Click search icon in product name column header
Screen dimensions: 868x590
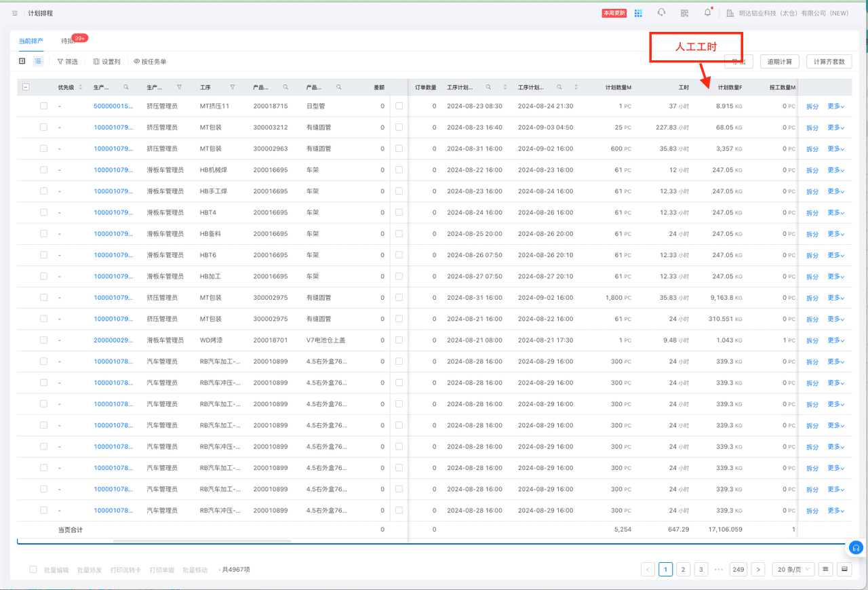click(339, 87)
